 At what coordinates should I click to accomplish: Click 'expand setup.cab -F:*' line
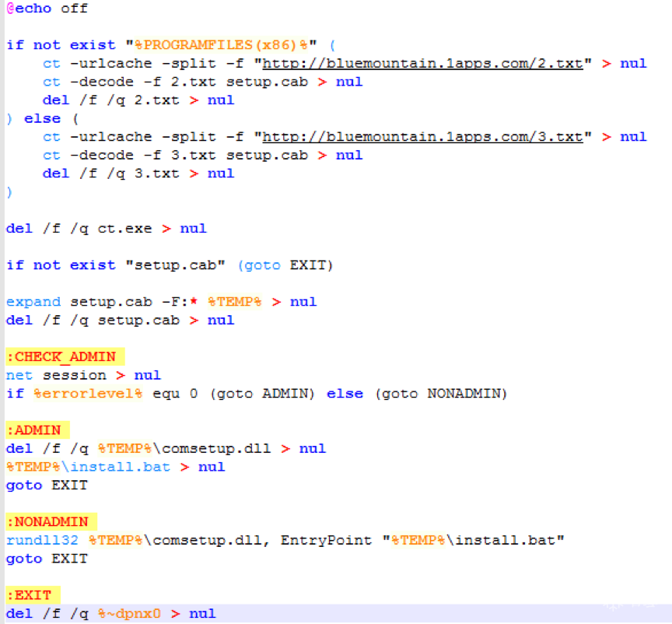[x=161, y=302]
